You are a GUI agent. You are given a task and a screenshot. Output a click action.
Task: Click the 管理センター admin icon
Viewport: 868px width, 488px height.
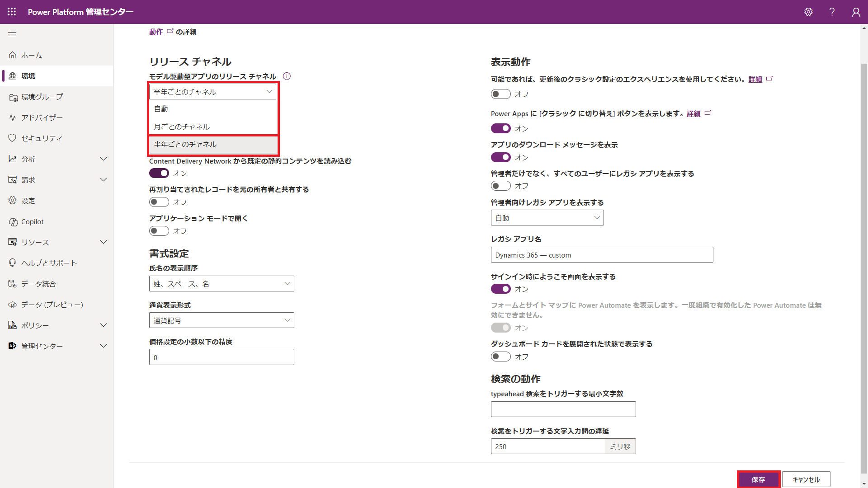point(12,346)
